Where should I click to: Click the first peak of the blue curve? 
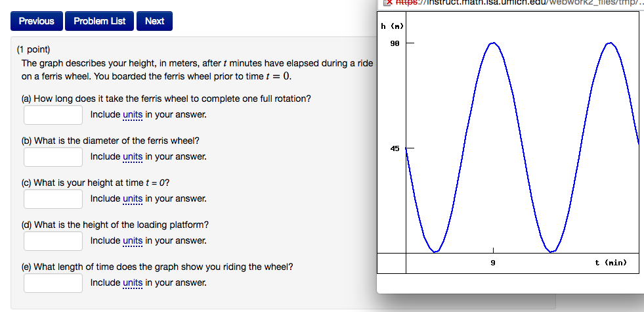click(493, 43)
